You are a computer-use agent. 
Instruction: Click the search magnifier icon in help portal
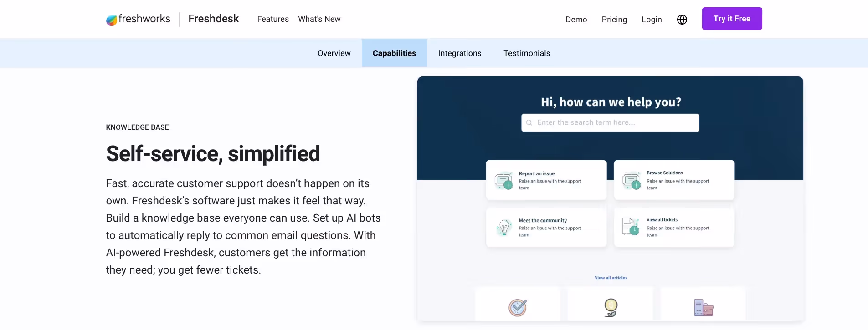pos(529,123)
